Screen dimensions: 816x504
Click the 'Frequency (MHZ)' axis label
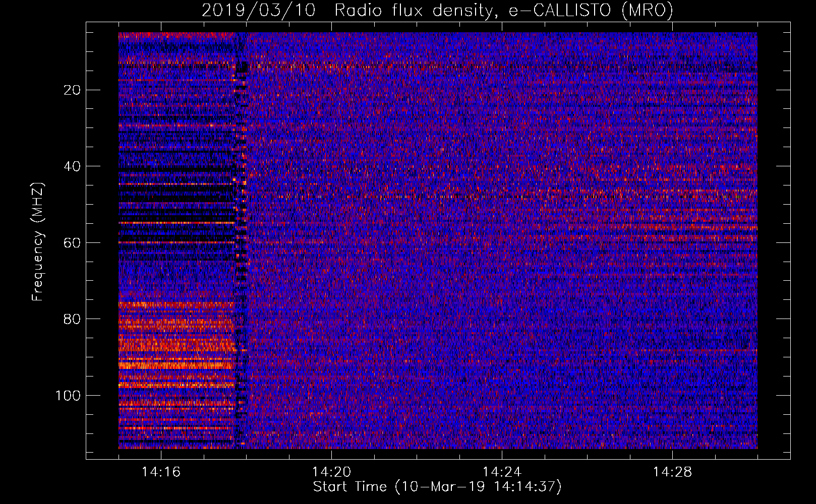(38, 242)
